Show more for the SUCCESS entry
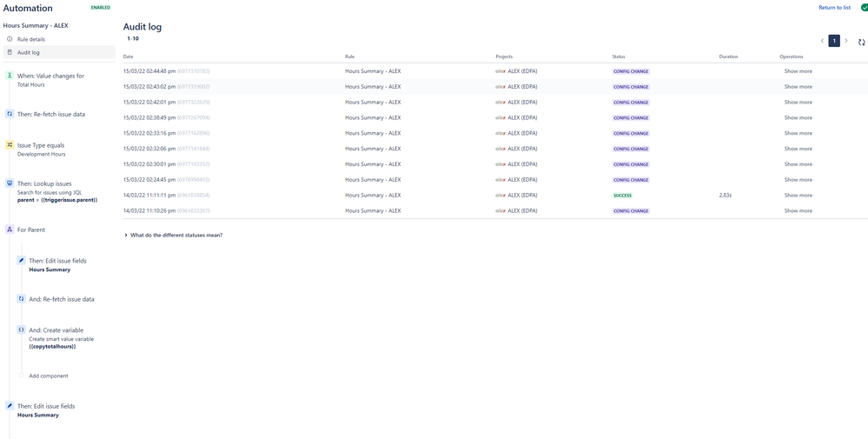The width and height of the screenshot is (868, 439). click(798, 196)
